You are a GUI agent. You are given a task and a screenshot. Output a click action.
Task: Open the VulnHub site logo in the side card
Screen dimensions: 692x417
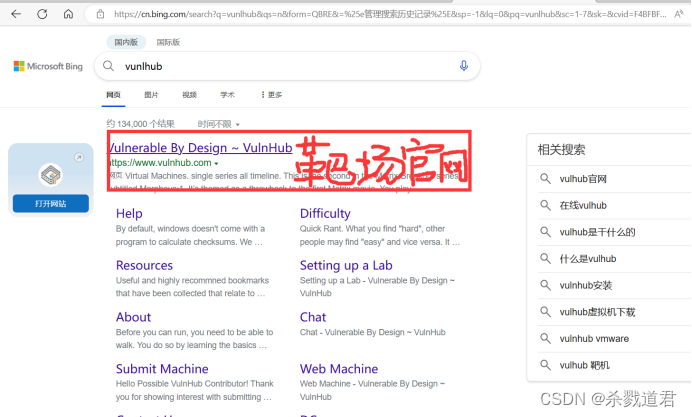(x=51, y=175)
